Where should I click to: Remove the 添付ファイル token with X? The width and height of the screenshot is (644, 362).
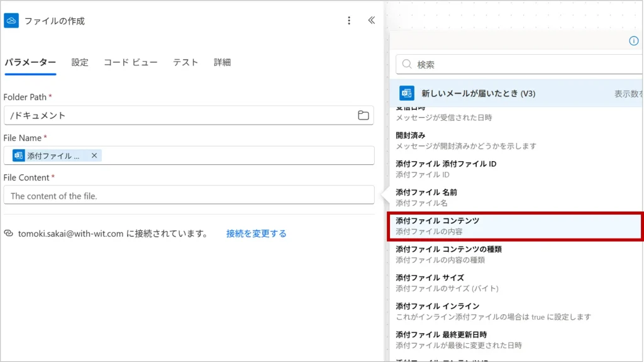(x=94, y=156)
